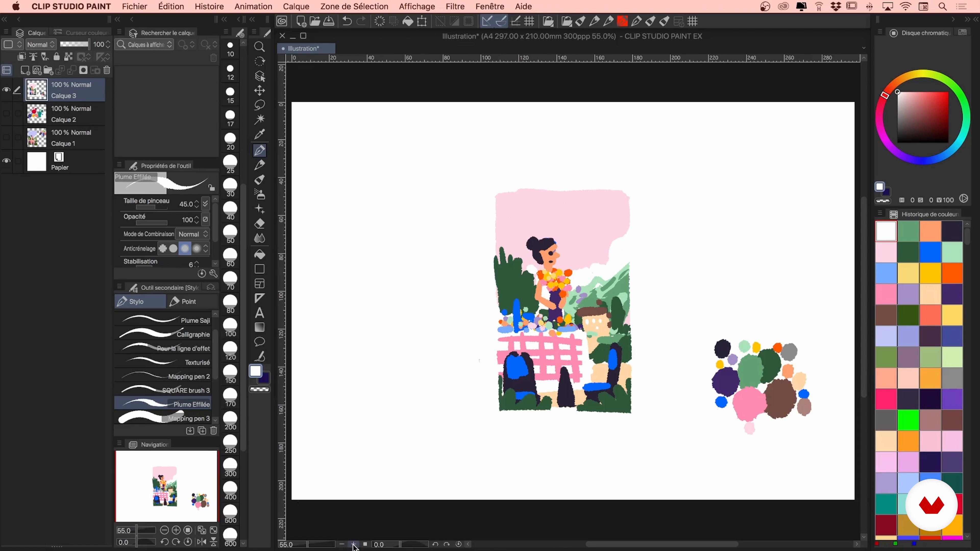Switch to the Point sub tool tab
The width and height of the screenshot is (980, 551).
pos(192,302)
